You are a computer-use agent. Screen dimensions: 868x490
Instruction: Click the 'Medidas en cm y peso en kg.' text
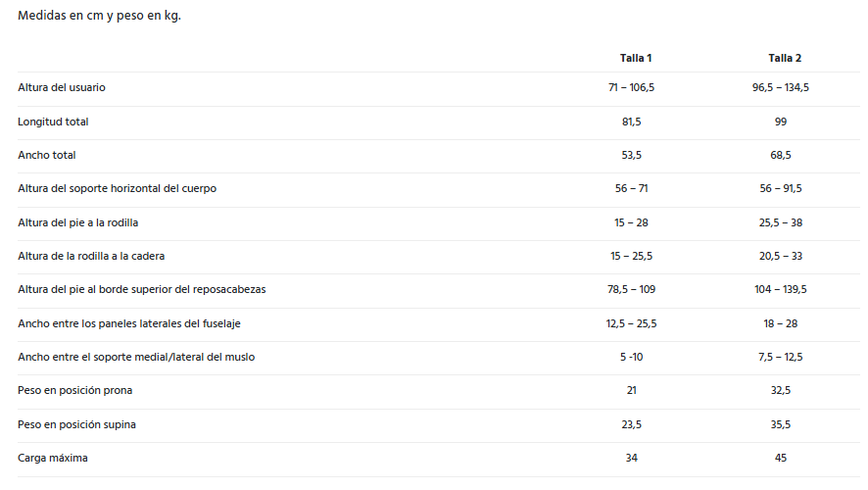tap(99, 16)
